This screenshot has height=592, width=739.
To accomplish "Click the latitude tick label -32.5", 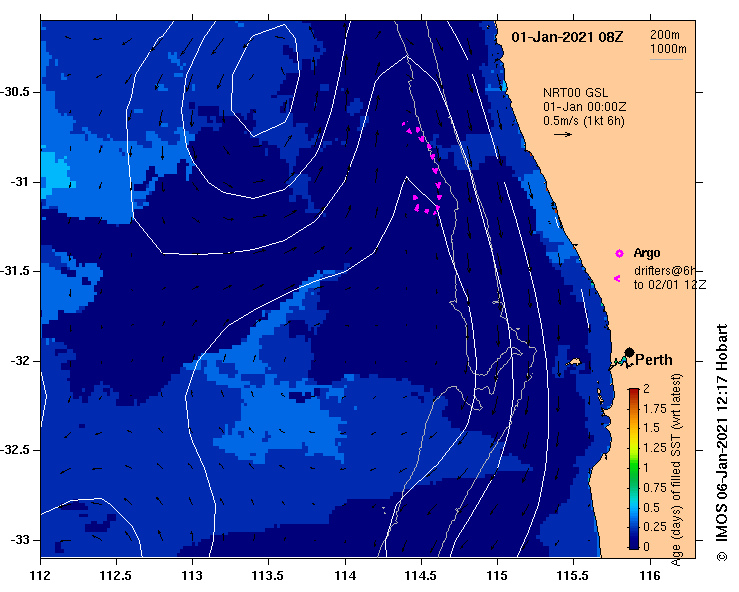I will (x=17, y=451).
